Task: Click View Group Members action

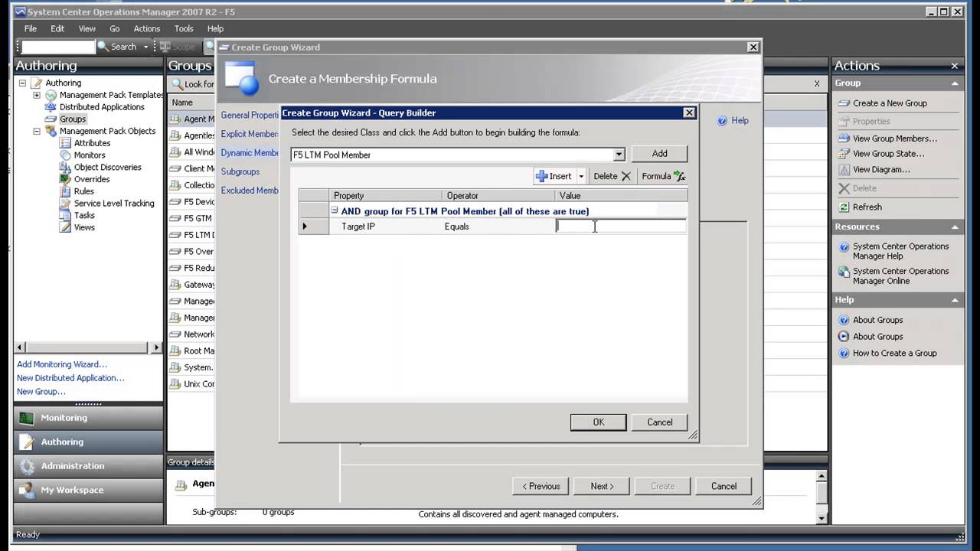Action: coord(895,139)
